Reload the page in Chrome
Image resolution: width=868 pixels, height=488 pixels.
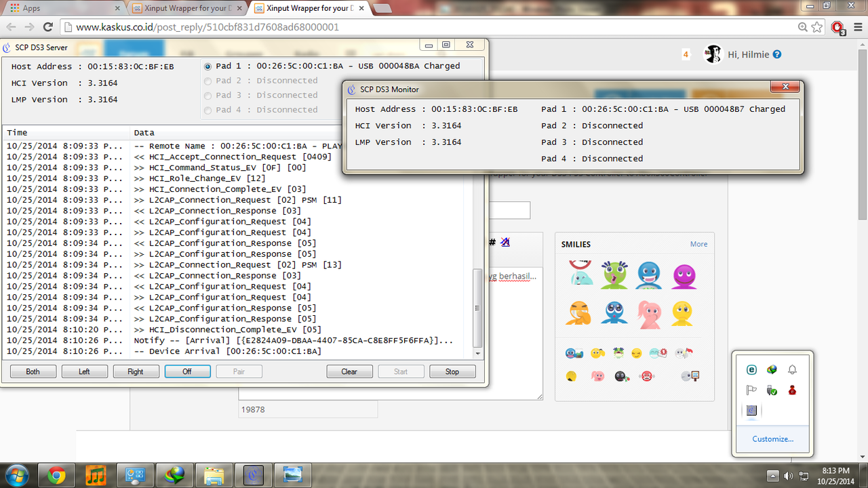click(47, 27)
